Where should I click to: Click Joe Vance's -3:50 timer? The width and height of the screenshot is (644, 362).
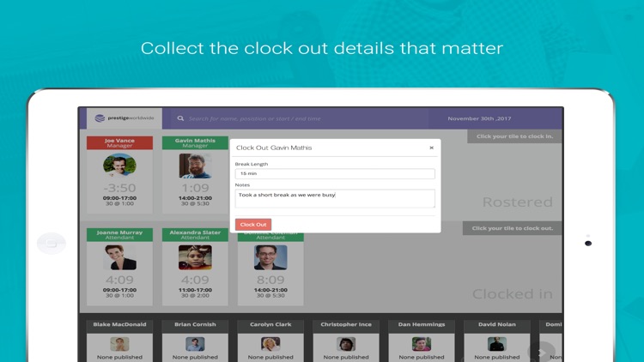[x=119, y=188]
